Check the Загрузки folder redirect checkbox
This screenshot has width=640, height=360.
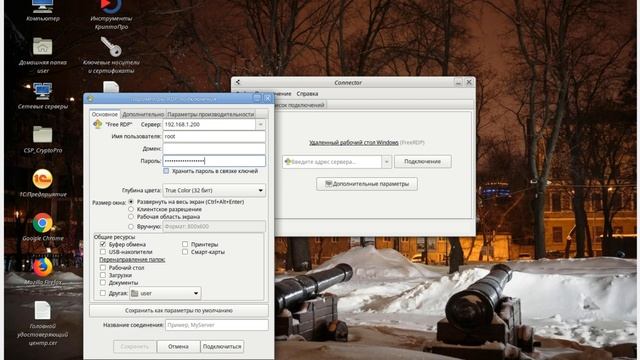103,275
